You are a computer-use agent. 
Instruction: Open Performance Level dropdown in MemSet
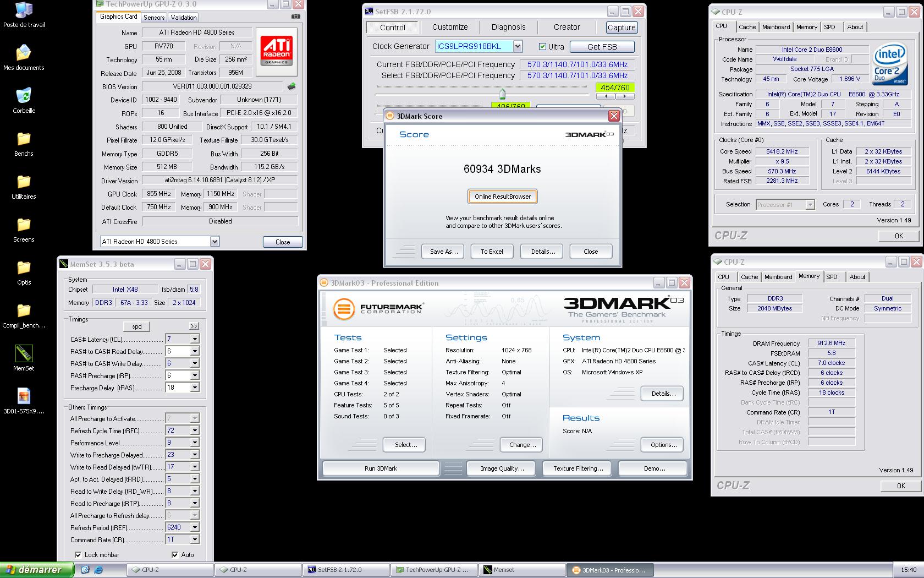point(195,443)
